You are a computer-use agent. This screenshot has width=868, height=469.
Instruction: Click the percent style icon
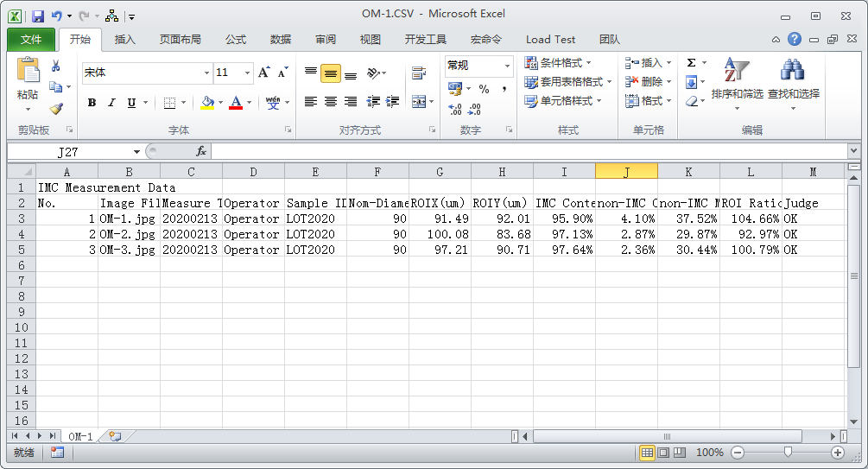tap(484, 89)
